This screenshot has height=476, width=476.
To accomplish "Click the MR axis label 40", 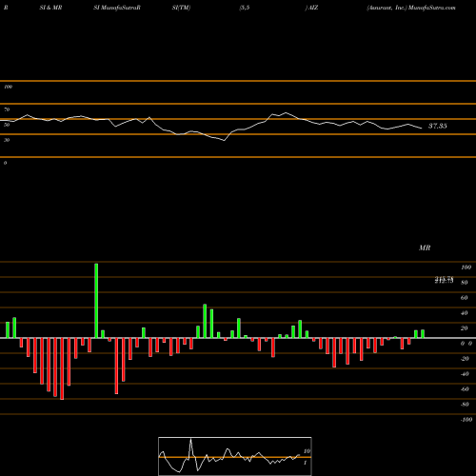I will [x=465, y=313].
